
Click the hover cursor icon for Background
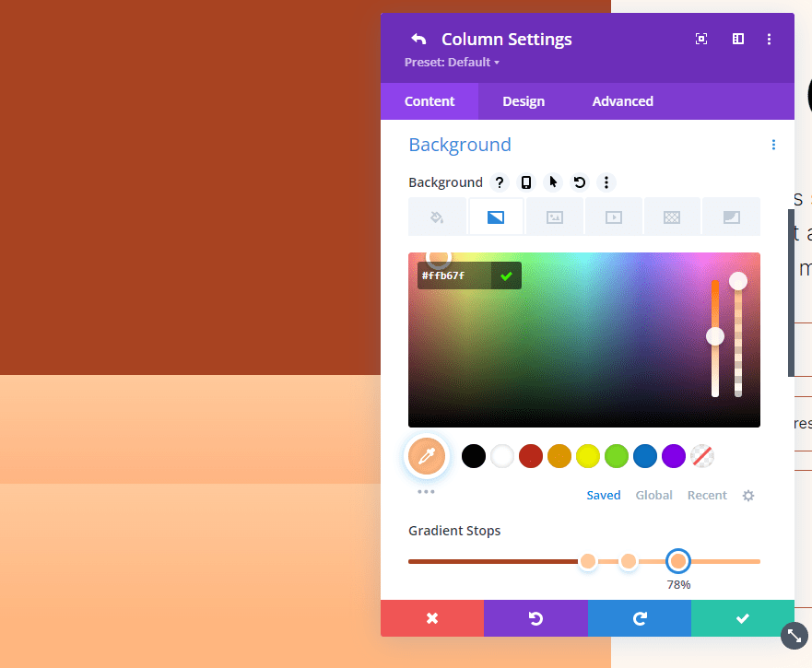[x=553, y=182]
